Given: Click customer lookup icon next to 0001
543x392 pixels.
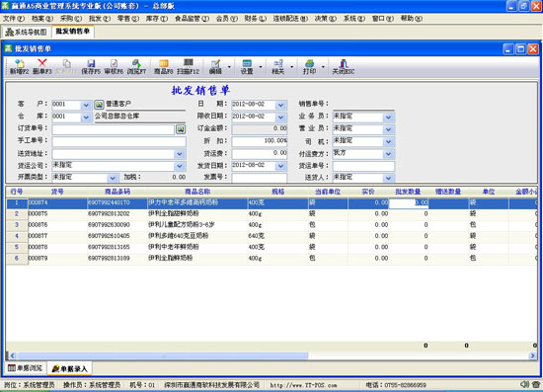Looking at the screenshot, I should (x=99, y=105).
